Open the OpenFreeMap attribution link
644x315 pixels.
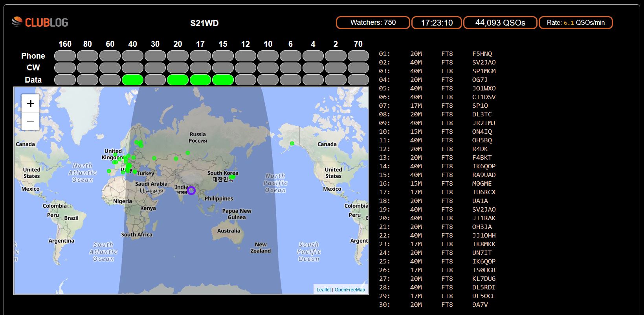350,290
